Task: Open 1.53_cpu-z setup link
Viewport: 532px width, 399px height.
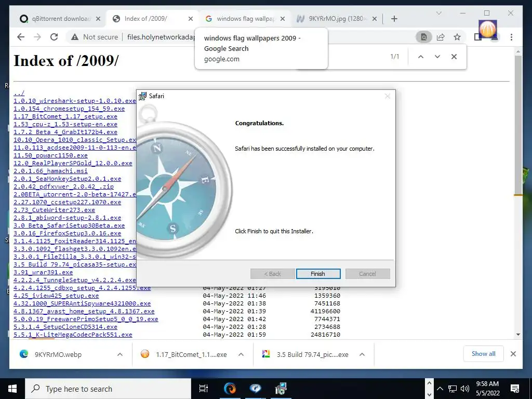Action: (65, 124)
